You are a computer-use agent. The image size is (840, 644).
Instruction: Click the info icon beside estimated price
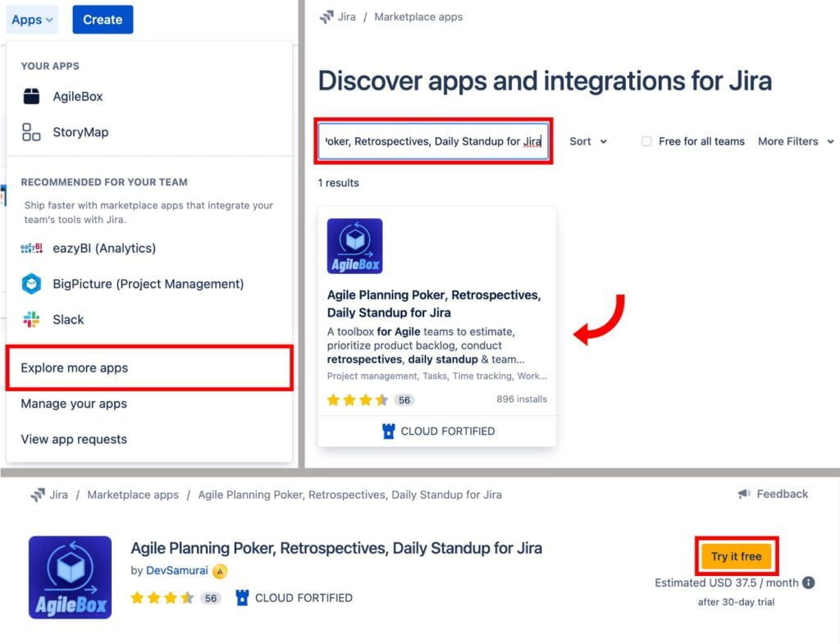[x=808, y=582]
